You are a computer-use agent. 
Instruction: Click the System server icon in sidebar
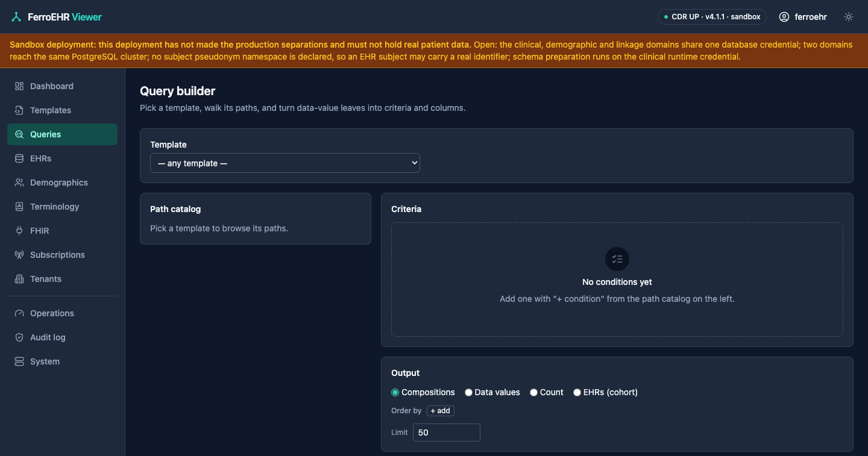point(19,361)
